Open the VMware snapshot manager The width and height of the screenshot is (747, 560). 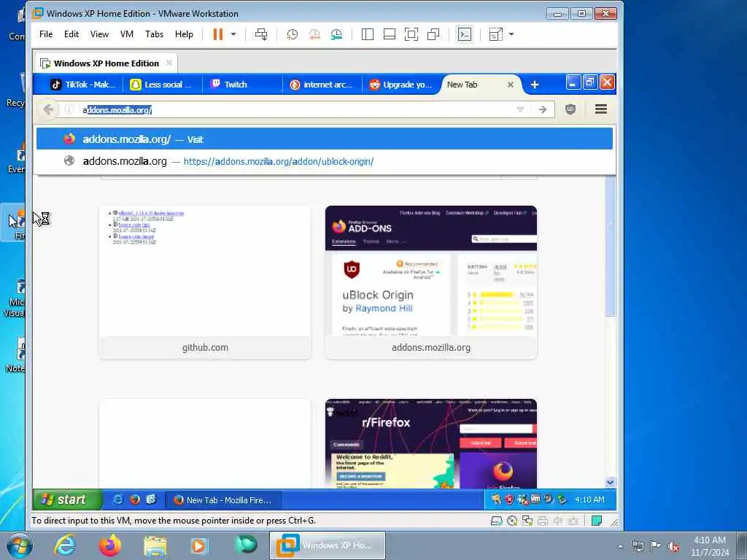click(336, 34)
